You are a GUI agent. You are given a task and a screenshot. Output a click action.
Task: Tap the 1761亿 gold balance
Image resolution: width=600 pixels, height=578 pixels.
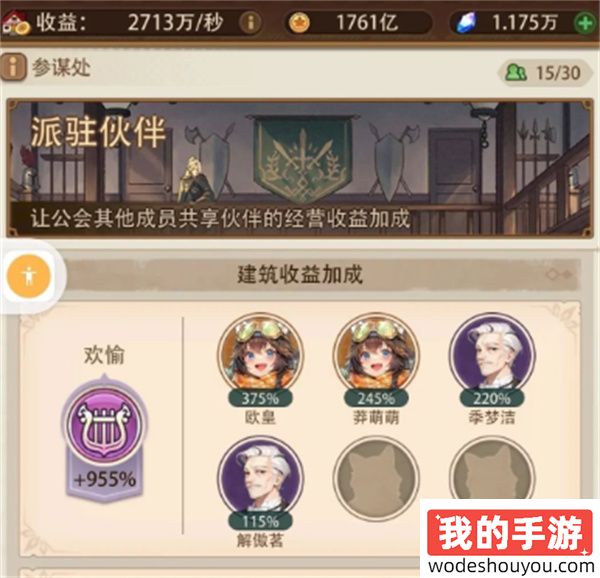tap(367, 23)
